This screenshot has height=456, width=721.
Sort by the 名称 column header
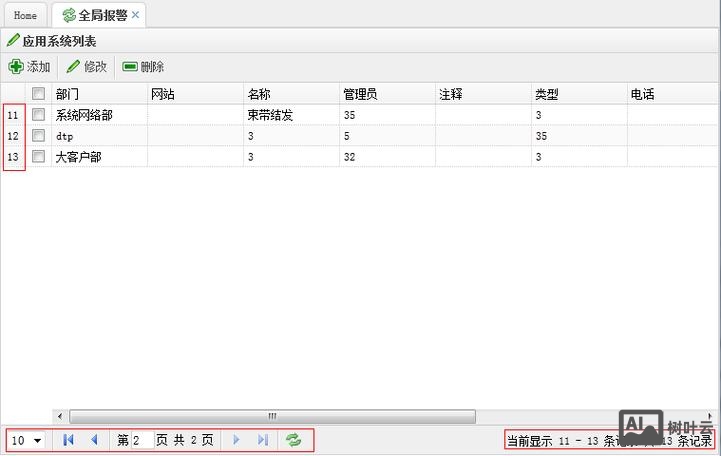click(x=292, y=94)
